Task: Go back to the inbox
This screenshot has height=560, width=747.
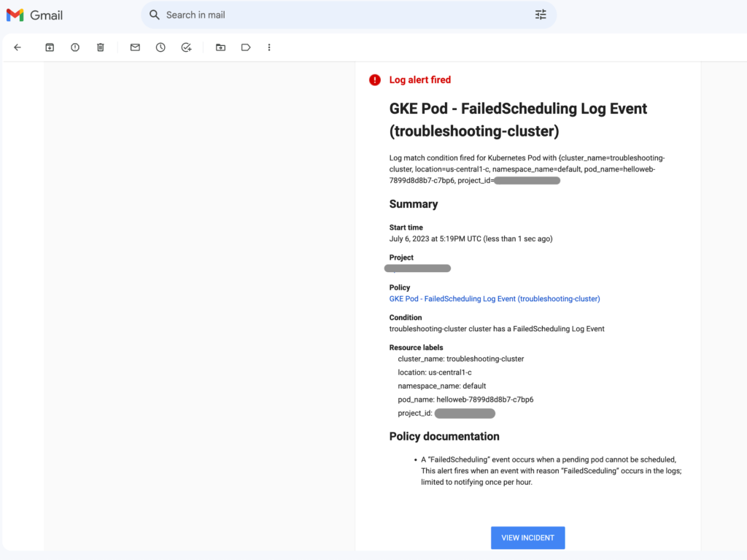Action: point(18,47)
